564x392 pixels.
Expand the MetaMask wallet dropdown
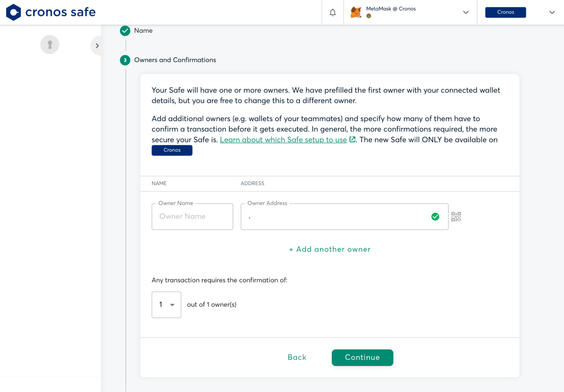coord(466,12)
